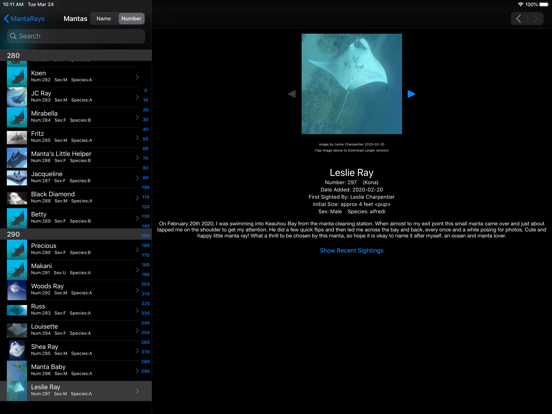Tap the 280 section header
The height and width of the screenshot is (414, 552).
(76, 55)
